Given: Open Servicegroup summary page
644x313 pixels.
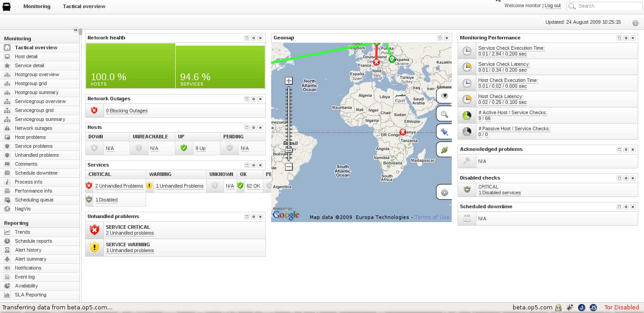Looking at the screenshot, I should click(x=40, y=119).
